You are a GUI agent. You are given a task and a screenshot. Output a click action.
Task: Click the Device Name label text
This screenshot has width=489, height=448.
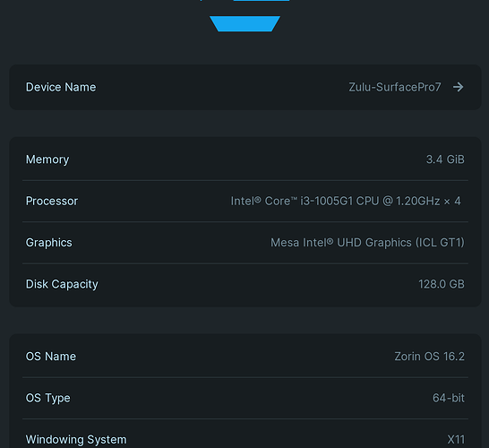point(61,87)
